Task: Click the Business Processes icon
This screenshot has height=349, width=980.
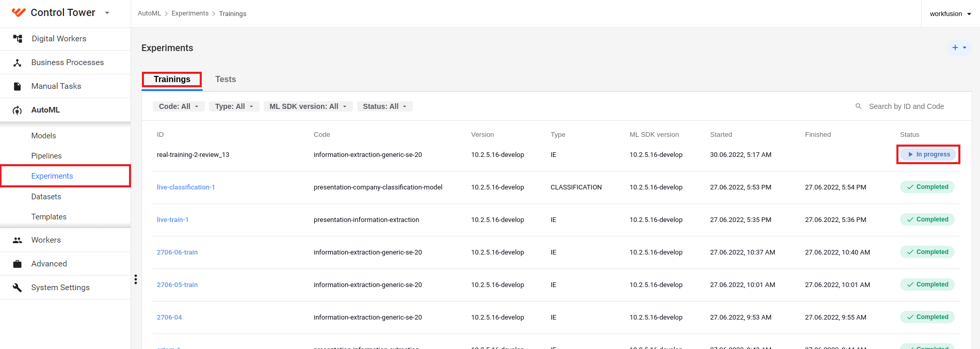Action: click(x=18, y=62)
